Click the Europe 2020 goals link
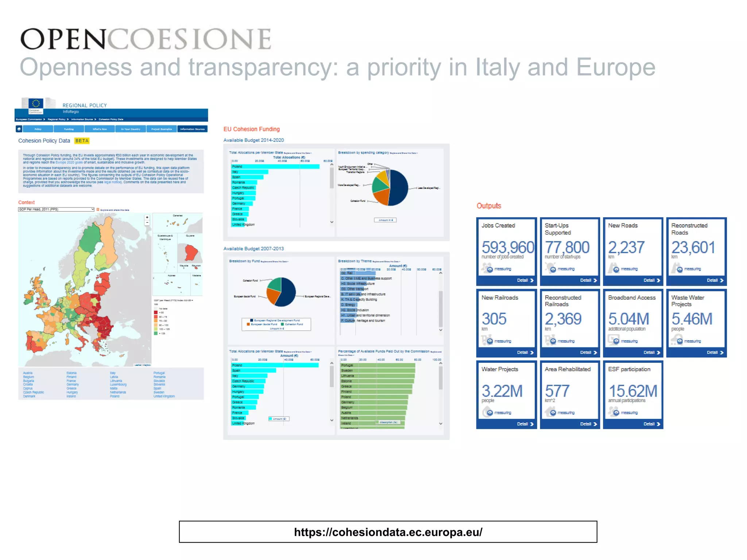Screen dimensions: 747x560 pyautogui.click(x=69, y=163)
